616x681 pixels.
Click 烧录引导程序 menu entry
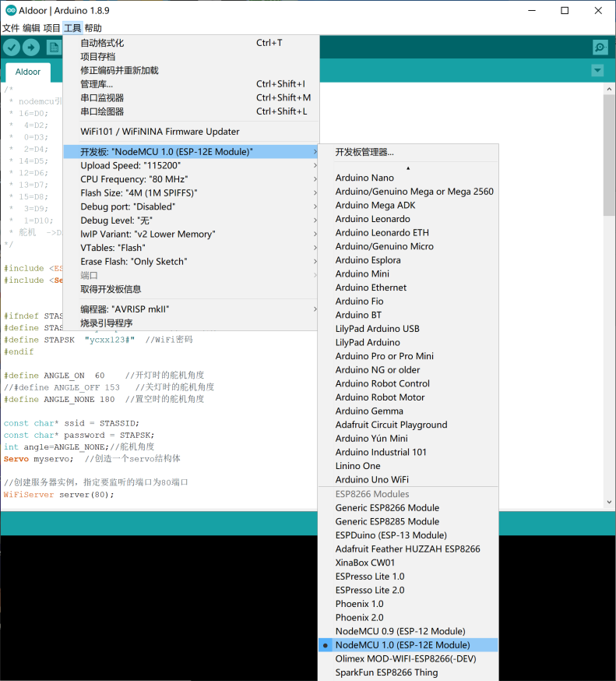pos(192,323)
